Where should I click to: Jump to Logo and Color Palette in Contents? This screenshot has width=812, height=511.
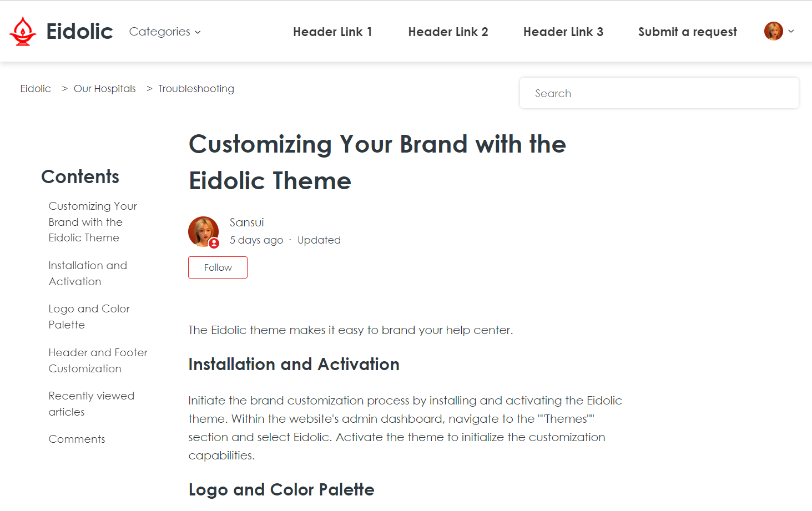point(89,317)
